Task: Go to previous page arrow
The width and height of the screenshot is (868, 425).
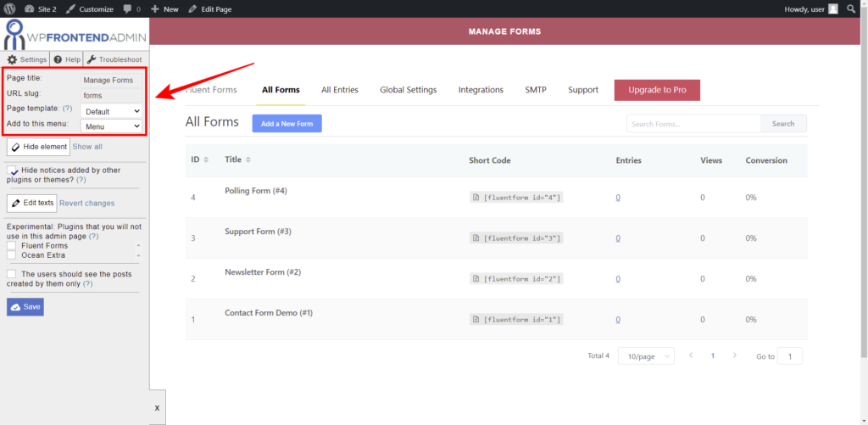Action: coord(691,355)
